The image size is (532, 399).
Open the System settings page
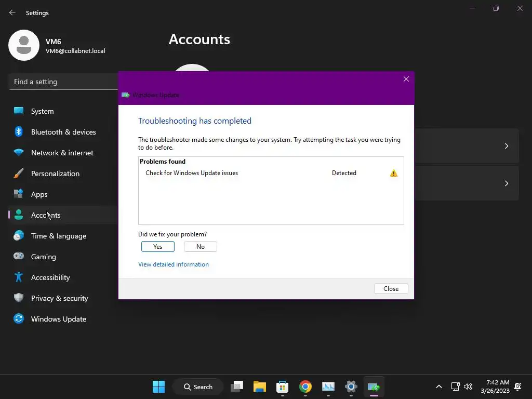pyautogui.click(x=43, y=111)
